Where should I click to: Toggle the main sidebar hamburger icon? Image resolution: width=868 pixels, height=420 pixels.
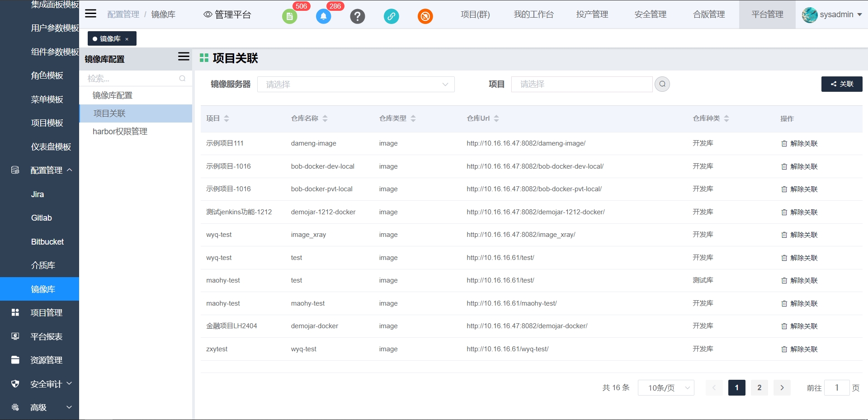(91, 14)
